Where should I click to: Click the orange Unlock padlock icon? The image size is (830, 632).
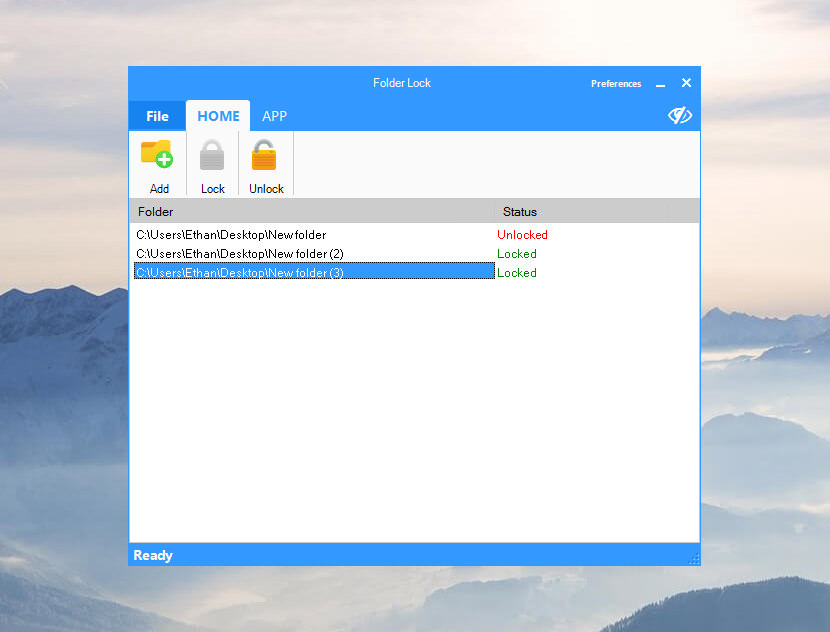(x=264, y=155)
